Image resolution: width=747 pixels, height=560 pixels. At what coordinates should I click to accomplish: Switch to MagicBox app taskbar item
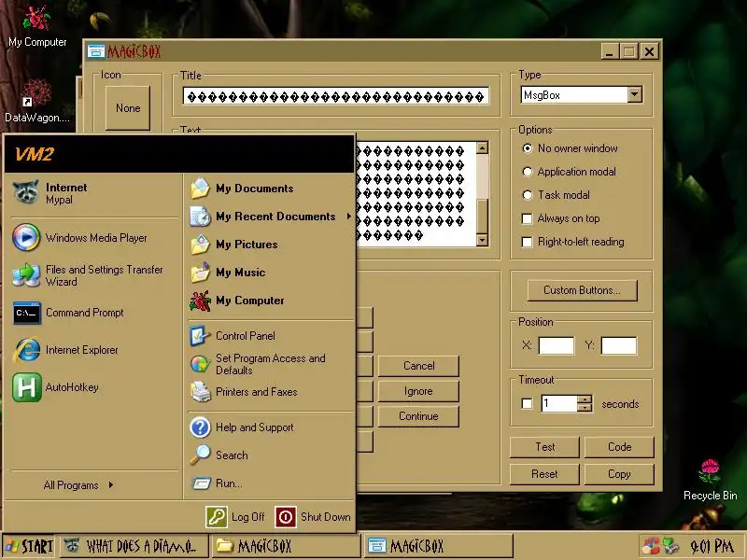439,546
